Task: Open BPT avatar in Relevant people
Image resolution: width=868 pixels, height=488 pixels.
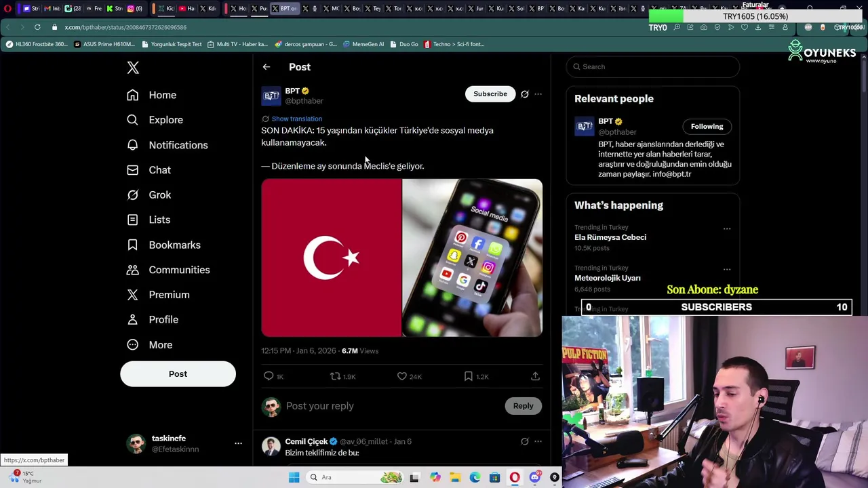Action: click(x=584, y=127)
